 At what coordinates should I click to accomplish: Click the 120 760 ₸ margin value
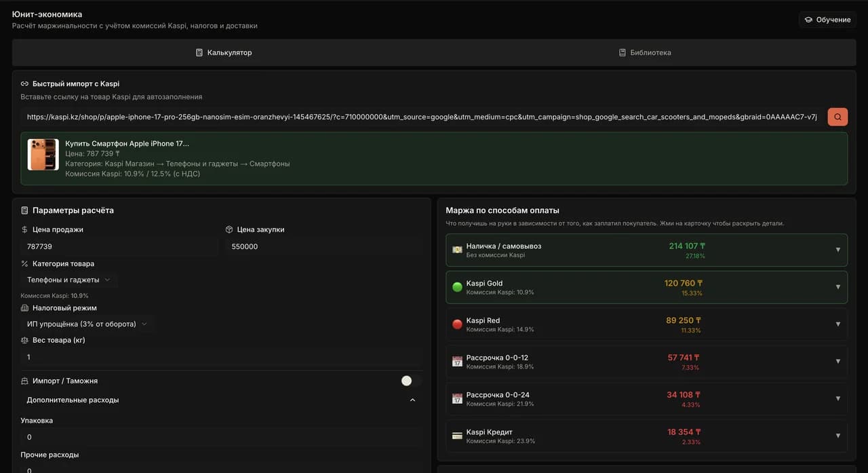pyautogui.click(x=684, y=283)
